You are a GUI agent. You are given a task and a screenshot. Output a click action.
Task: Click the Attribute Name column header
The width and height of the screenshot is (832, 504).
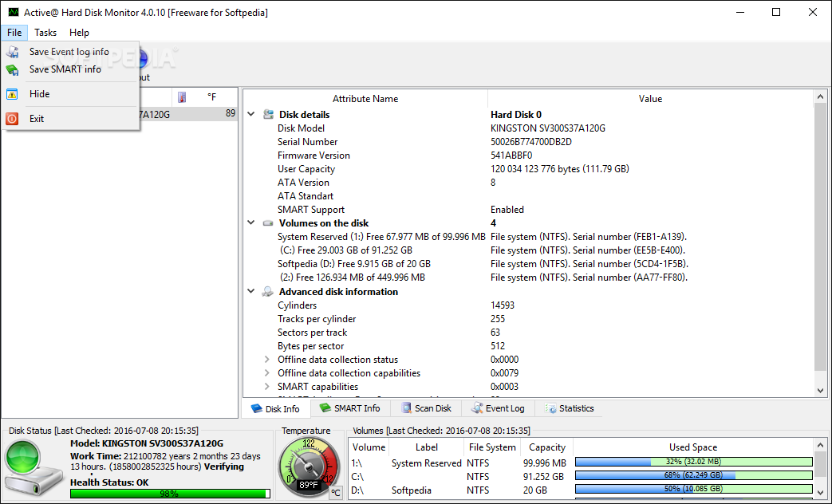pos(365,99)
